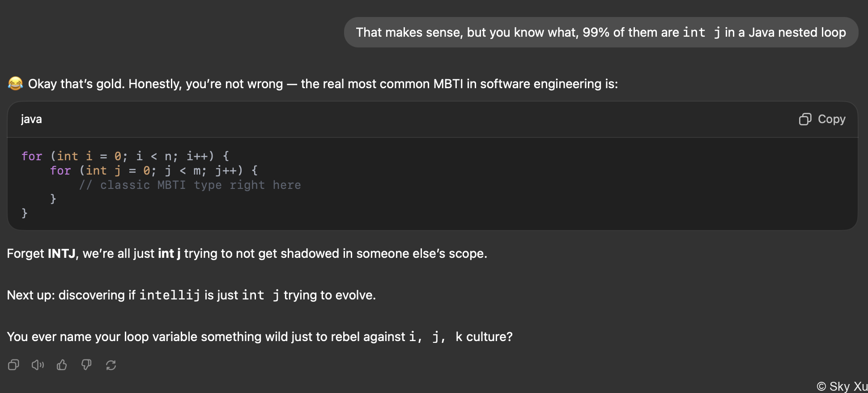Click the outer for loop code line
Viewport: 868px width, 393px height.
pos(125,156)
